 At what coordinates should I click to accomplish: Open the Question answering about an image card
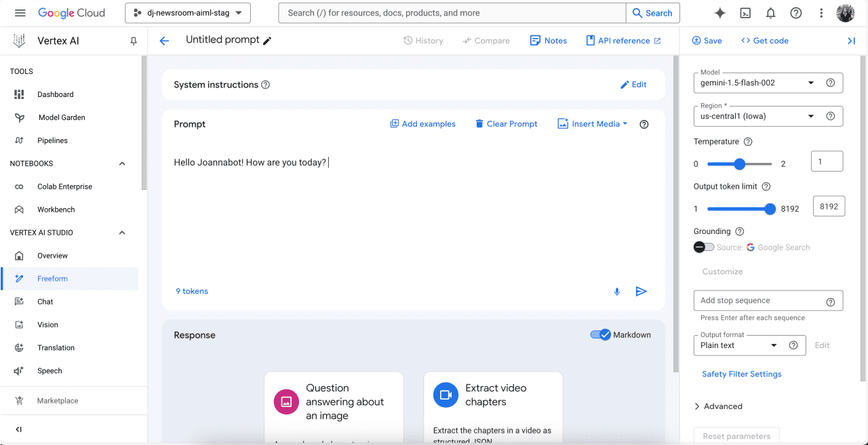tap(334, 407)
